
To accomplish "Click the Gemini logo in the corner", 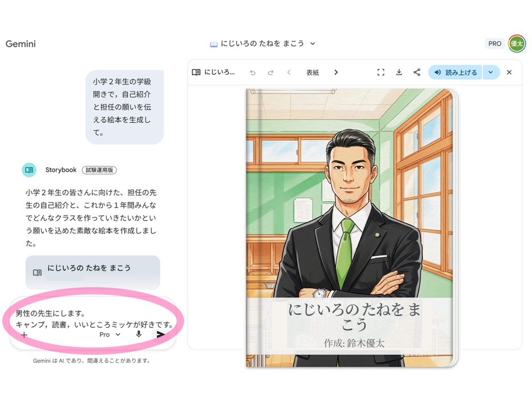I will [x=21, y=44].
